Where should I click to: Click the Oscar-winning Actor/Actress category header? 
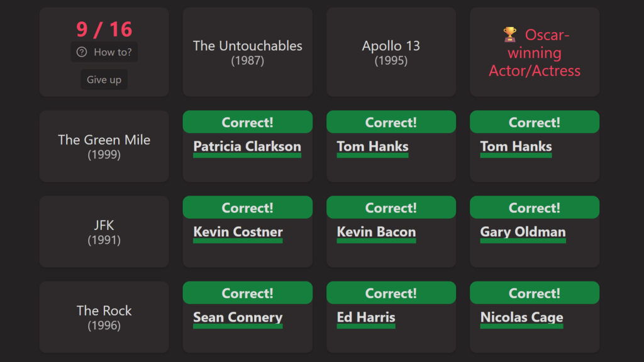click(535, 53)
